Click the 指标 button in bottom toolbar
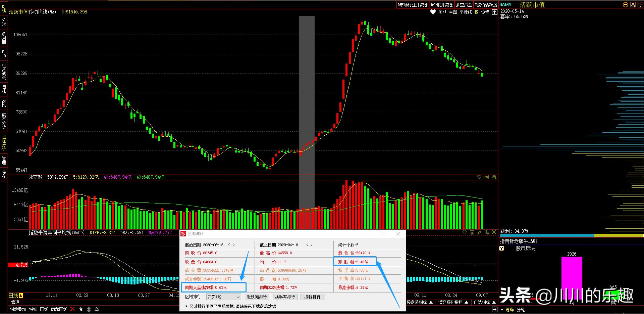The width and height of the screenshot is (644, 314). (x=33, y=309)
